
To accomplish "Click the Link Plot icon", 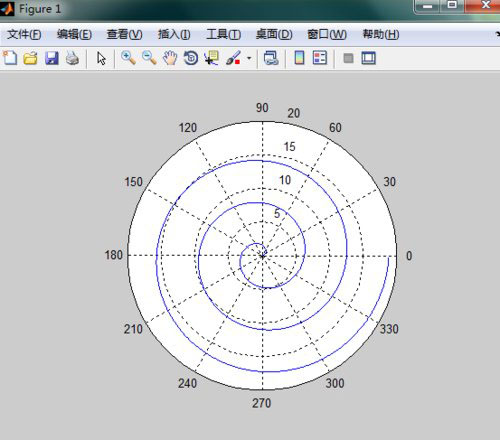I will tap(271, 58).
